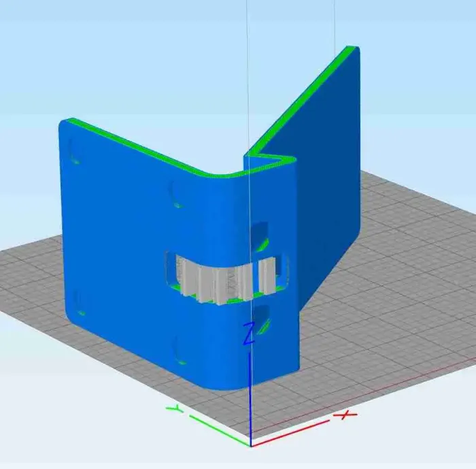The width and height of the screenshot is (476, 469).
Task: Click the blue Z axis label
Action: (249, 334)
